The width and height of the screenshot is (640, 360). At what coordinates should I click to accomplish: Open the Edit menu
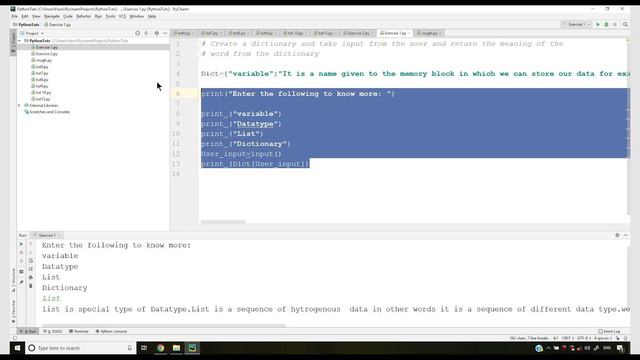tap(25, 16)
